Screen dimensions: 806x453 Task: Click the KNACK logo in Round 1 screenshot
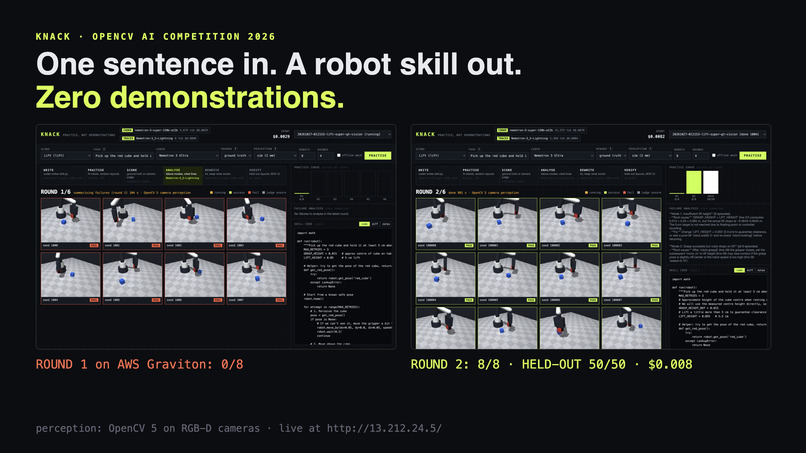[x=50, y=134]
